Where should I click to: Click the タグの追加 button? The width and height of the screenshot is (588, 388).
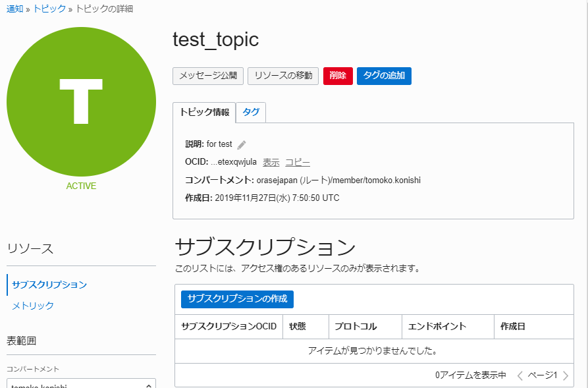384,76
